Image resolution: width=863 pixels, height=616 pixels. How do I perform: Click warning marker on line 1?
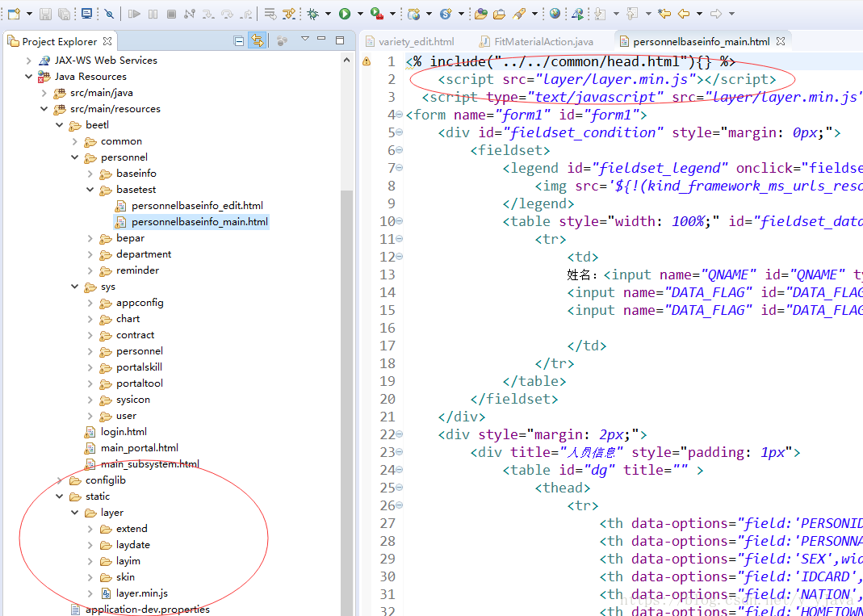[x=367, y=61]
